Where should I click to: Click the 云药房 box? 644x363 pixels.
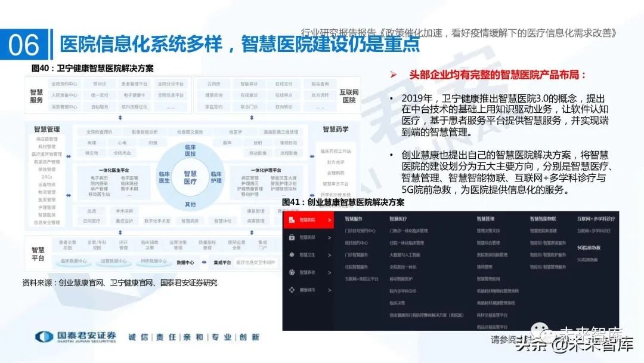213,84
